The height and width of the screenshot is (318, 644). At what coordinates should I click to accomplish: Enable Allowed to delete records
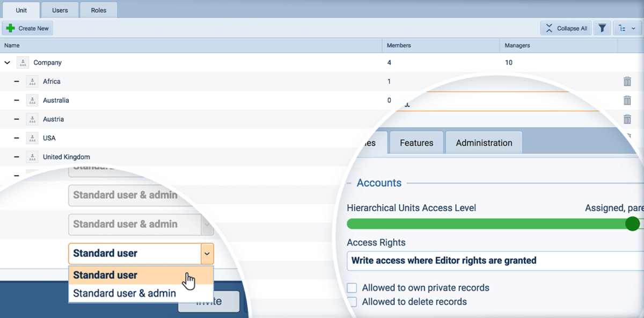(352, 302)
